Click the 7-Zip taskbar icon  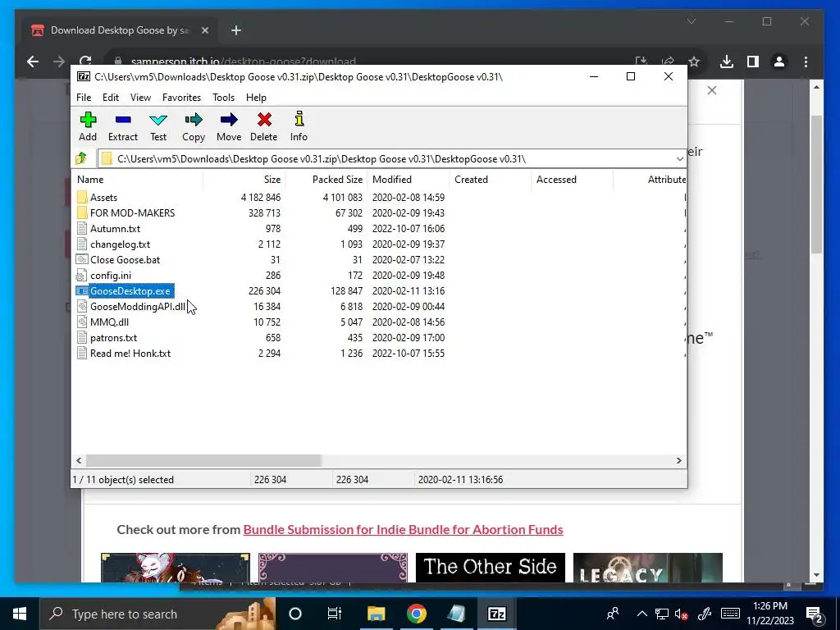pos(496,614)
